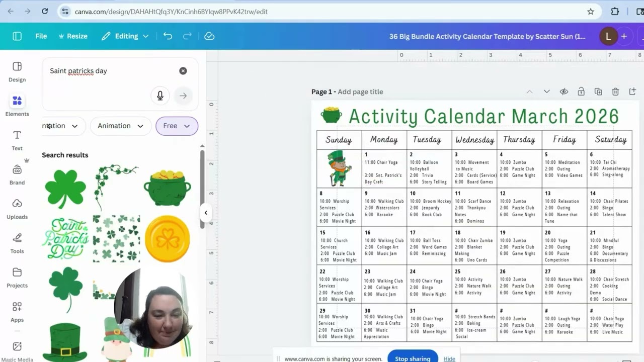Select the shamrock pattern thumbnail
This screenshot has width=644, height=362.
pyautogui.click(x=116, y=239)
